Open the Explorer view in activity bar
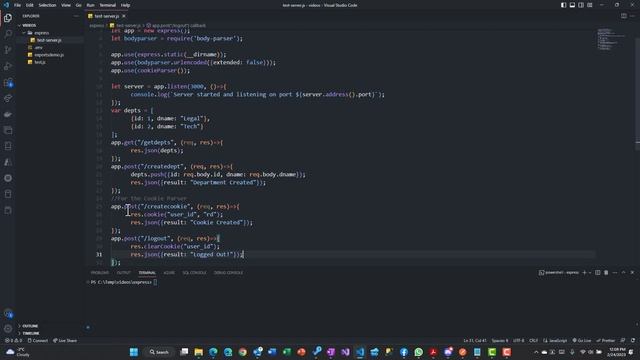The height and width of the screenshot is (360, 640). click(x=8, y=18)
